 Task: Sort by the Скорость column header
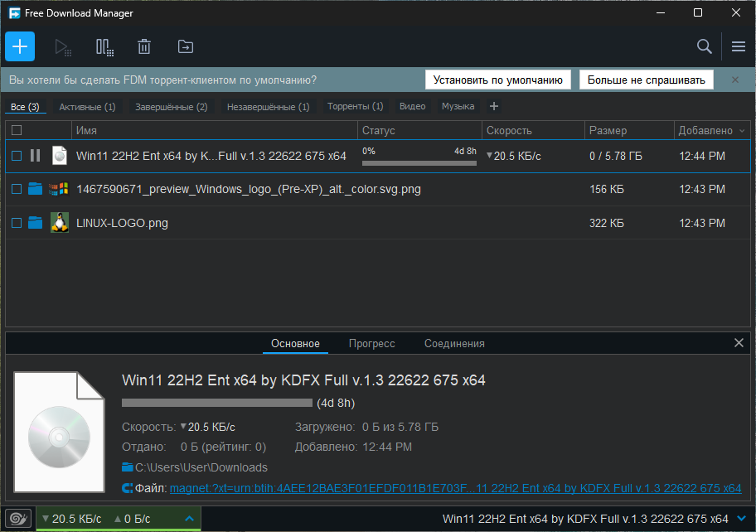point(533,130)
